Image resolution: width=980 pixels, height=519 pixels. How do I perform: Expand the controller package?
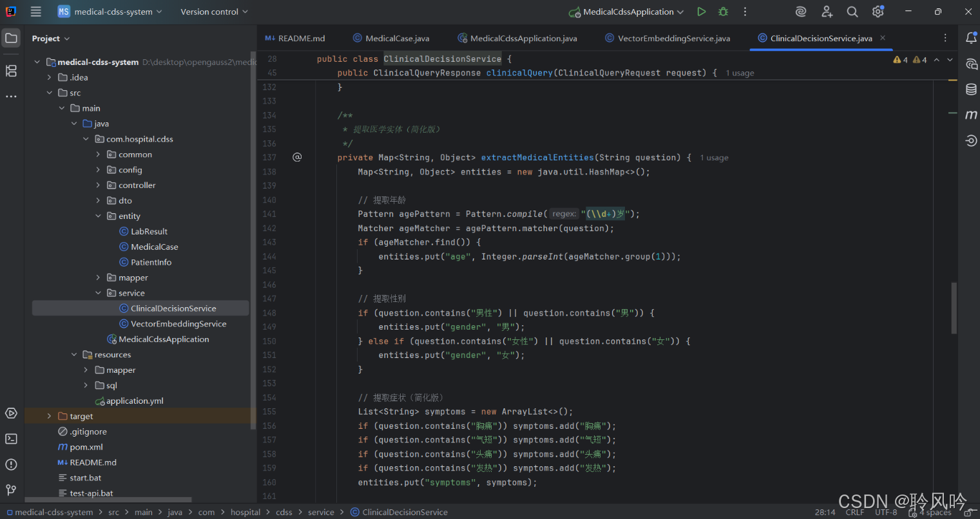[98, 185]
